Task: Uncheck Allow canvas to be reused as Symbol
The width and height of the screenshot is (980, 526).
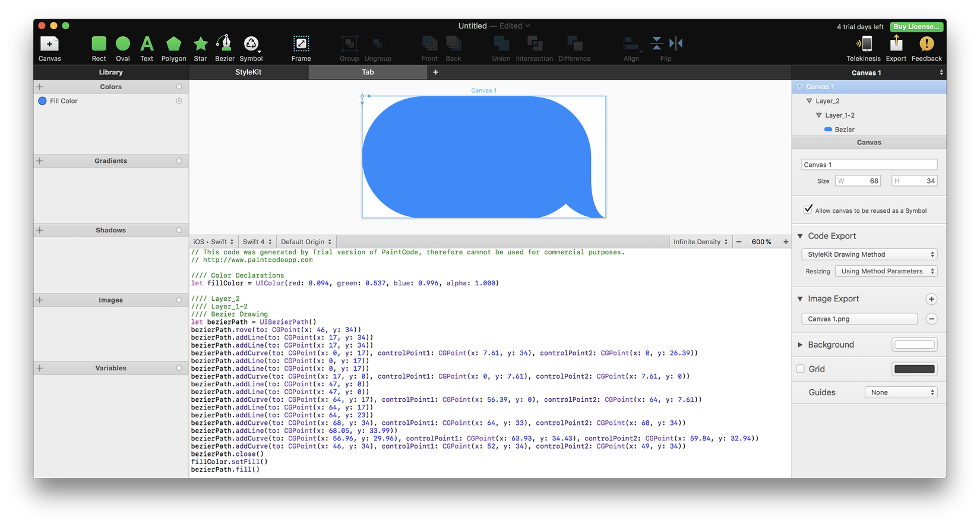Action: (808, 209)
